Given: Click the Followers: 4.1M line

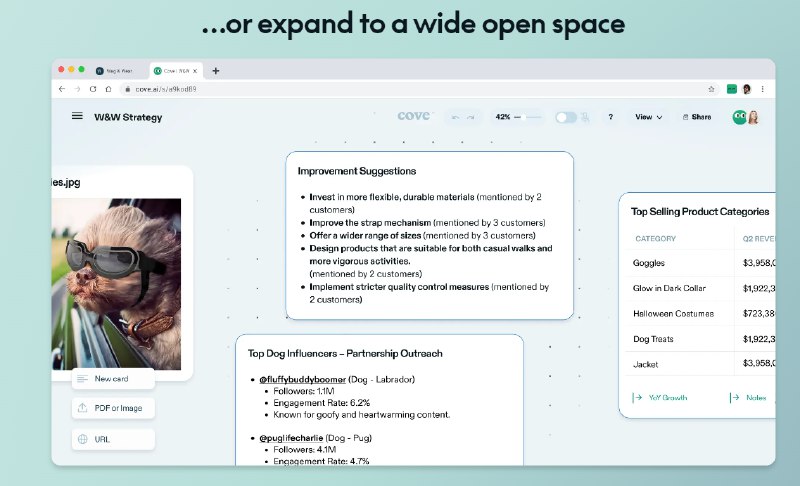Looking at the screenshot, I should 305,450.
